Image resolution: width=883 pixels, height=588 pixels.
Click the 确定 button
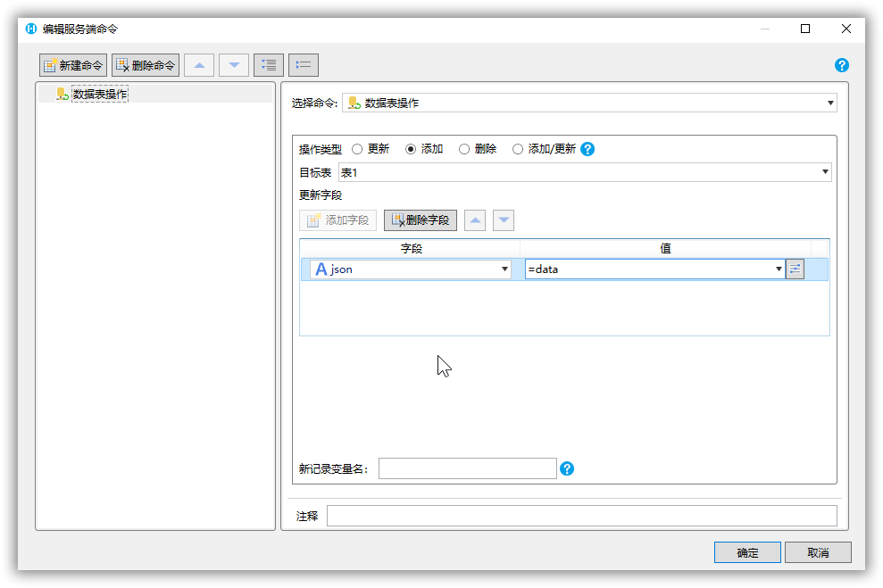tap(747, 552)
